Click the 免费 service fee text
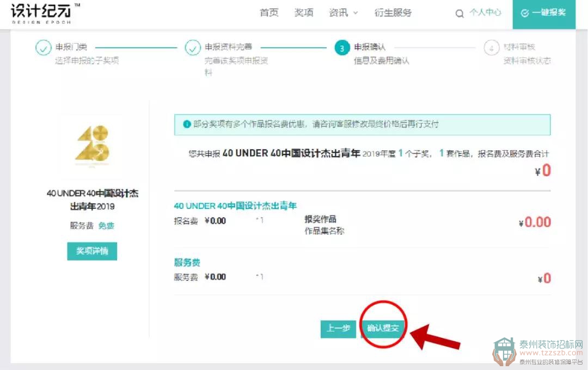 [x=106, y=226]
